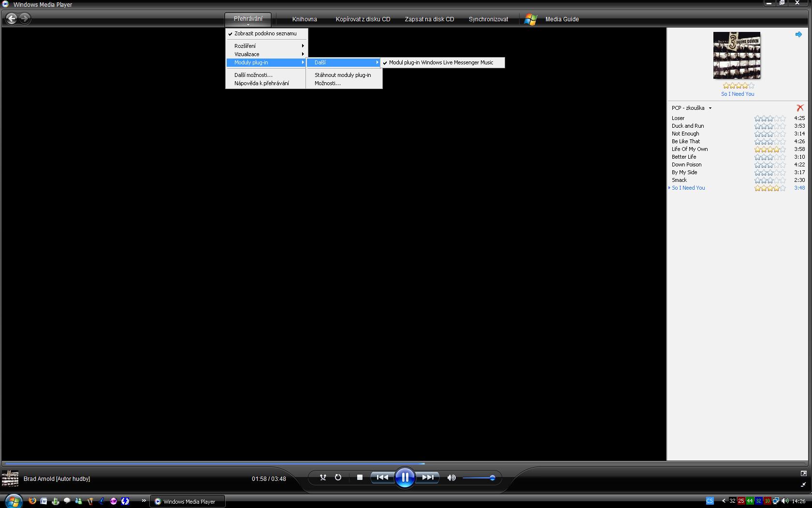
Task: Open the Přehrávání tab dropdown arrow
Action: point(248,25)
